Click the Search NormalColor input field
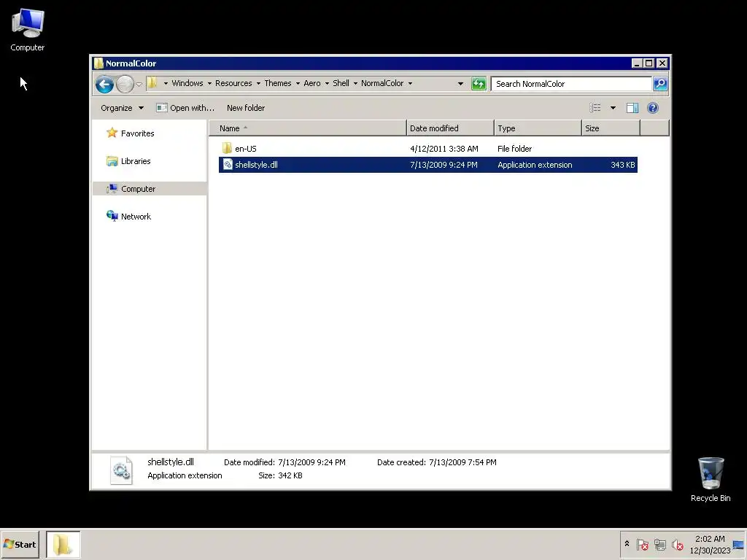747x560 pixels. [x=571, y=84]
